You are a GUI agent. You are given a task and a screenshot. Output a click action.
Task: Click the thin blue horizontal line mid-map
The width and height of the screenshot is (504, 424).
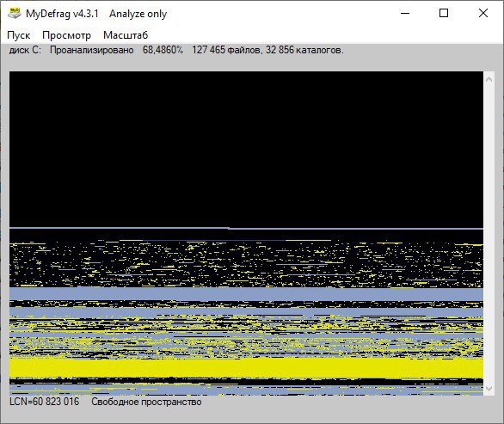click(246, 229)
